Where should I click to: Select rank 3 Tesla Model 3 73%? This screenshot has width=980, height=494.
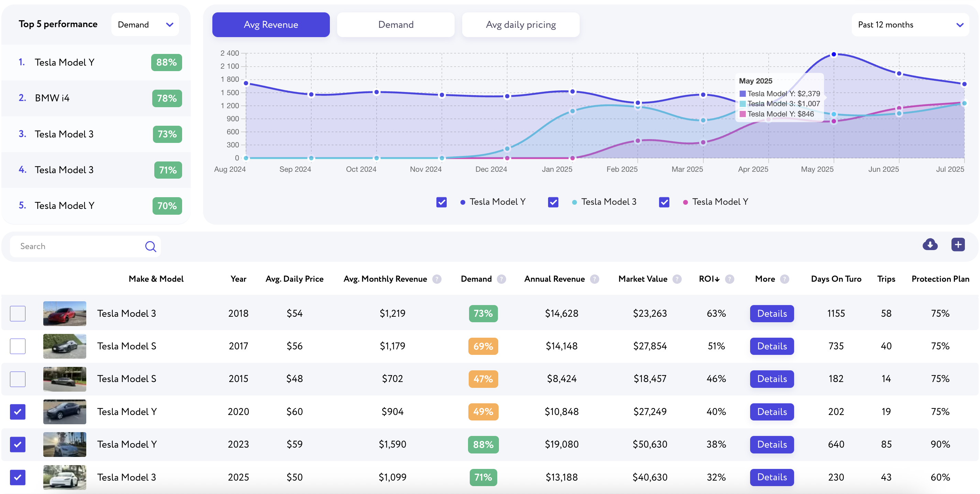point(96,134)
